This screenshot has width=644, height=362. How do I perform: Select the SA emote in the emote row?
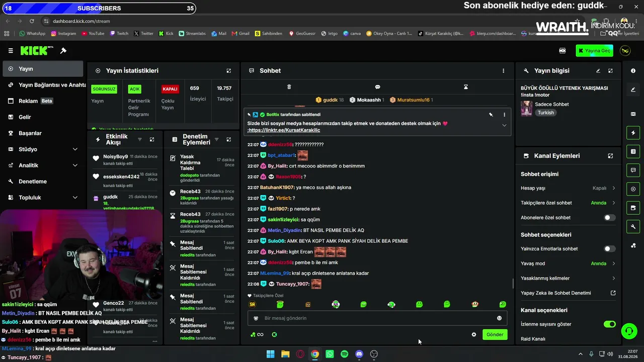pyautogui.click(x=252, y=304)
